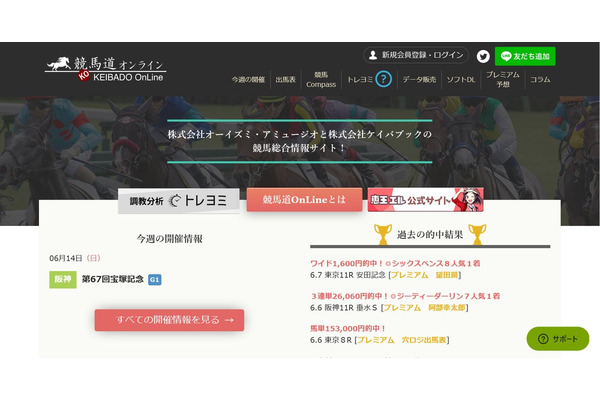The height and width of the screenshot is (400, 600).
Task: Click premium link in 6.6 阪神11R row
Action: [424, 307]
